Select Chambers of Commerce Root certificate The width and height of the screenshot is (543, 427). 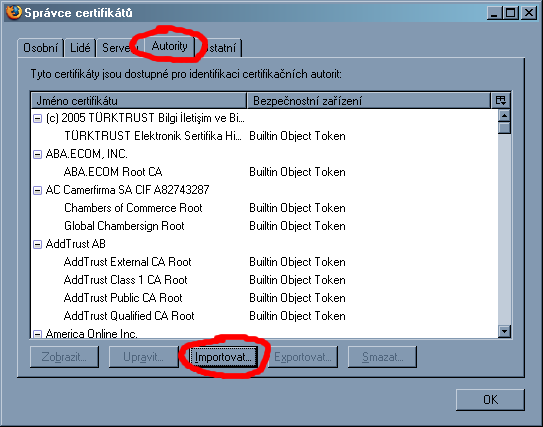133,208
